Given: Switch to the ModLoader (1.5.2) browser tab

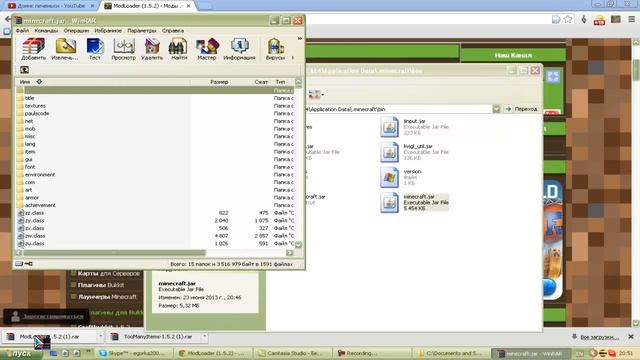Looking at the screenshot, I should 147,6.
